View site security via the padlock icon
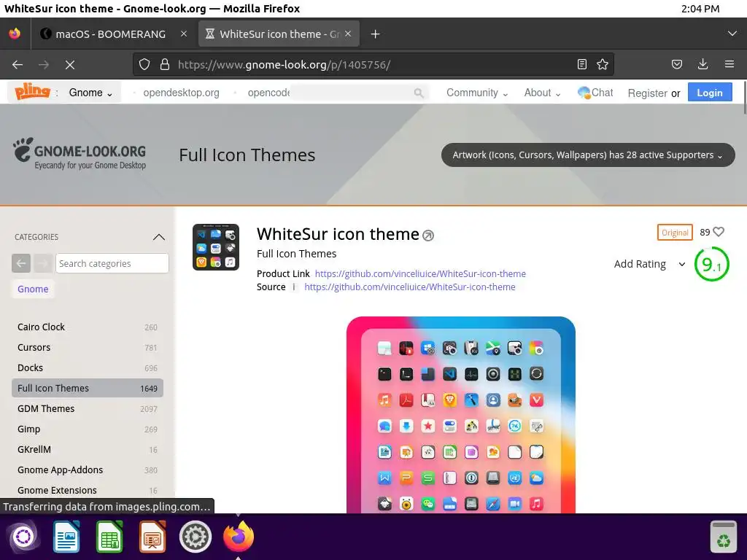This screenshot has height=560, width=747. tap(165, 64)
